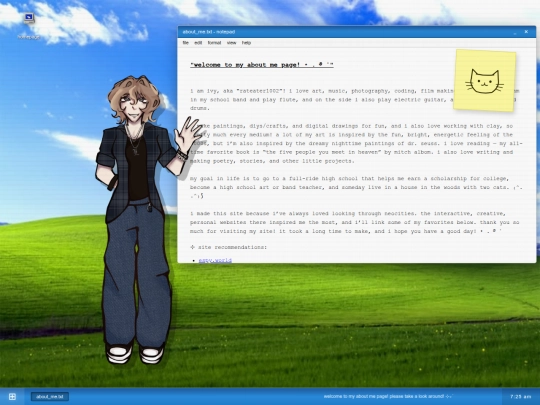The height and width of the screenshot is (405, 540).
Task: Click the start button on the taskbar
Action: click(12, 396)
